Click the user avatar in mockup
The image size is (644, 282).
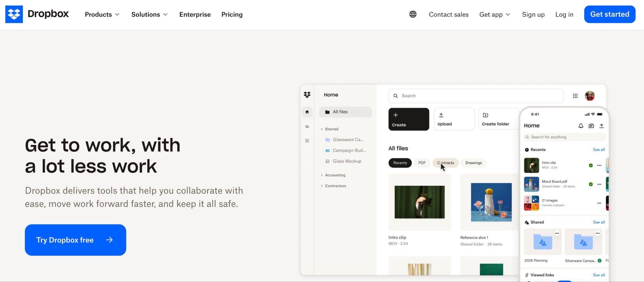pos(590,96)
